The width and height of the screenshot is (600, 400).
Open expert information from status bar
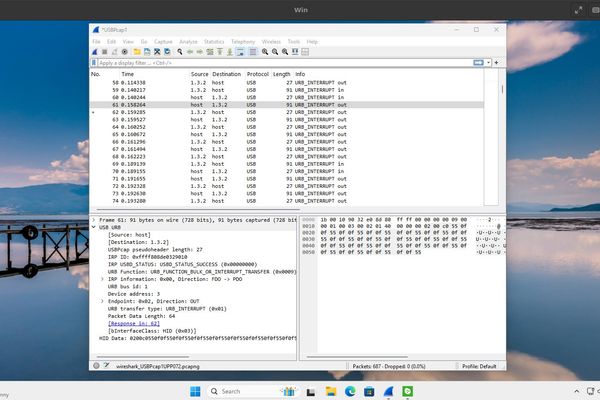(x=96, y=366)
